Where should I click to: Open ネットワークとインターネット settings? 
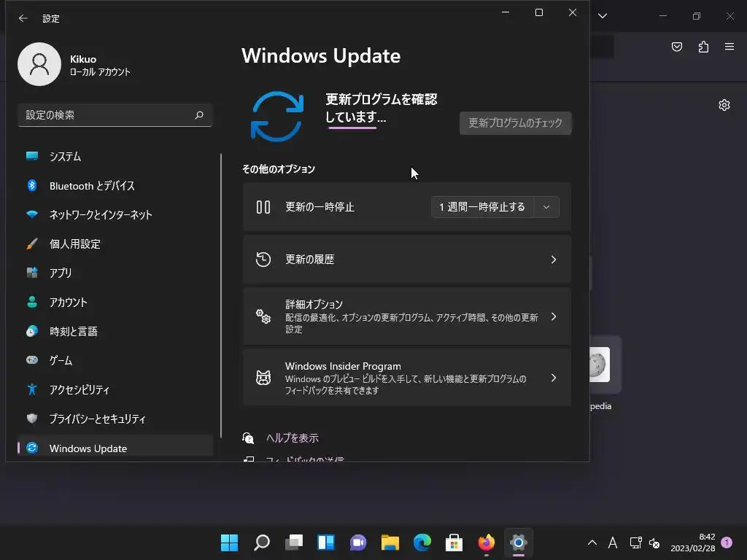(115, 215)
